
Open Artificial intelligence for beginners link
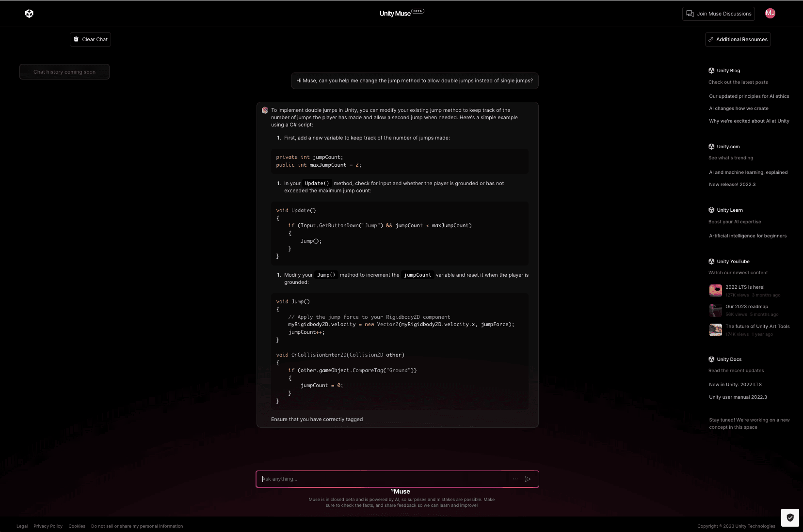coord(748,236)
